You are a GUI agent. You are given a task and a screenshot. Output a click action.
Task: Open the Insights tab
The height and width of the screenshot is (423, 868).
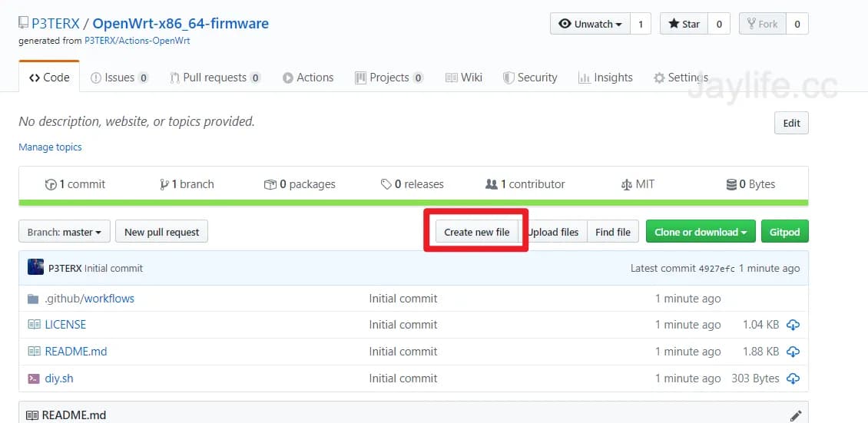[x=605, y=78]
